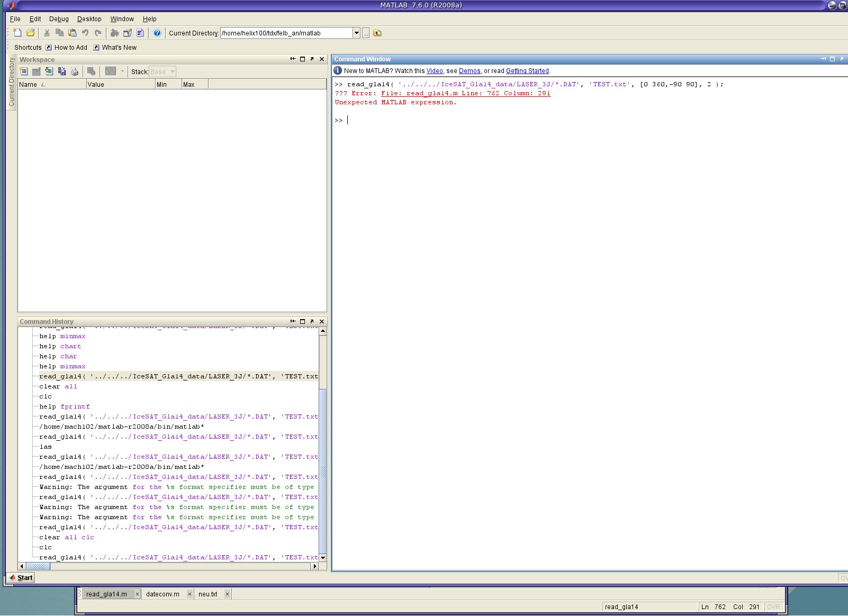The image size is (848, 616).
Task: Expand the plot selector dropdown arrow
Action: pos(122,71)
